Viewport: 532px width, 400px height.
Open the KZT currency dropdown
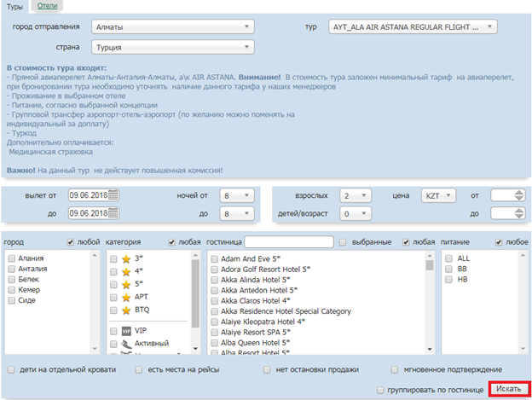click(x=438, y=195)
